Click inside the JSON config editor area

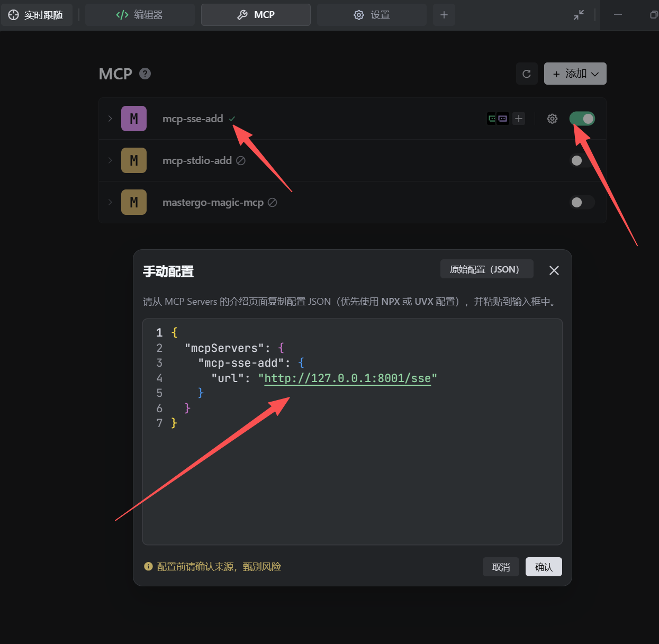[352, 432]
